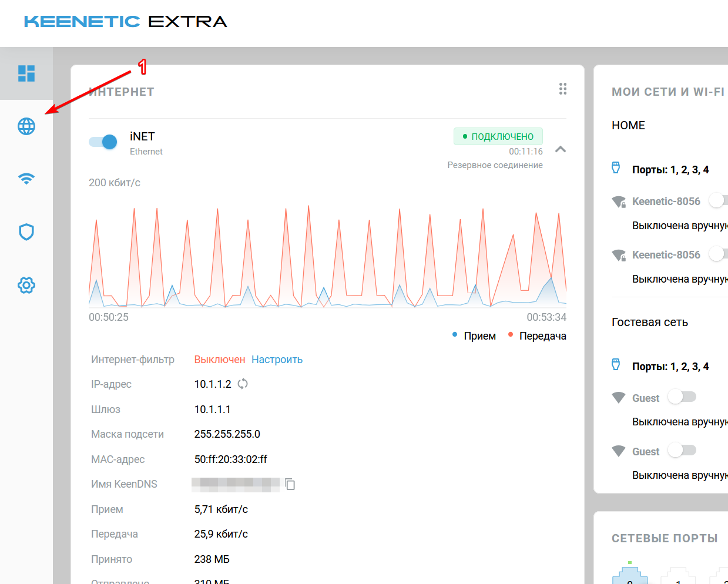Toggle the iNET connection switch off

[103, 142]
